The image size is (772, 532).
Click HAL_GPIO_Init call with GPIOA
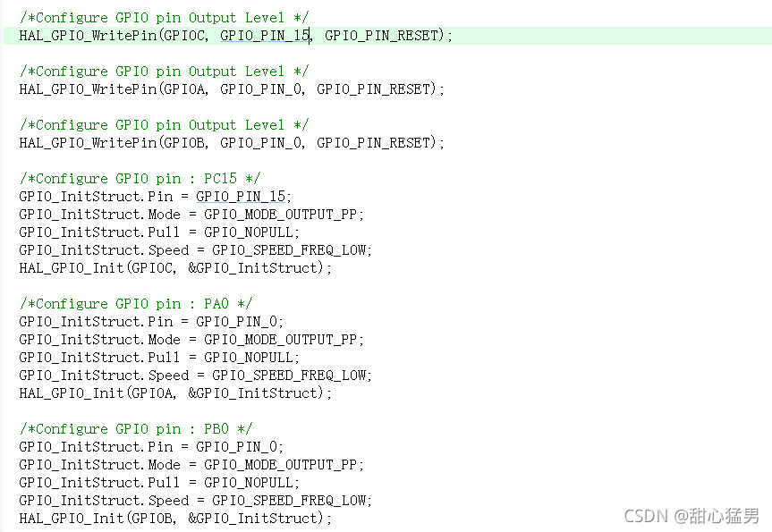click(x=175, y=393)
